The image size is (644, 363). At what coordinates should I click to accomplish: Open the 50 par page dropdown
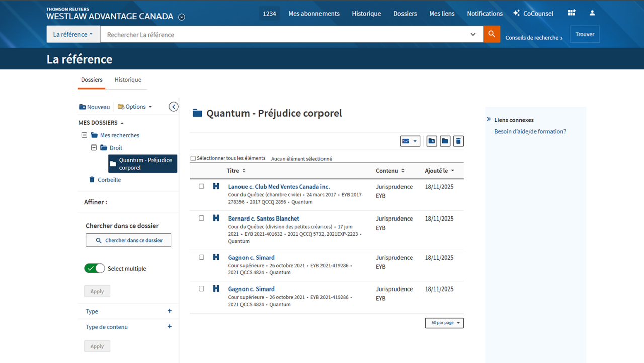444,323
